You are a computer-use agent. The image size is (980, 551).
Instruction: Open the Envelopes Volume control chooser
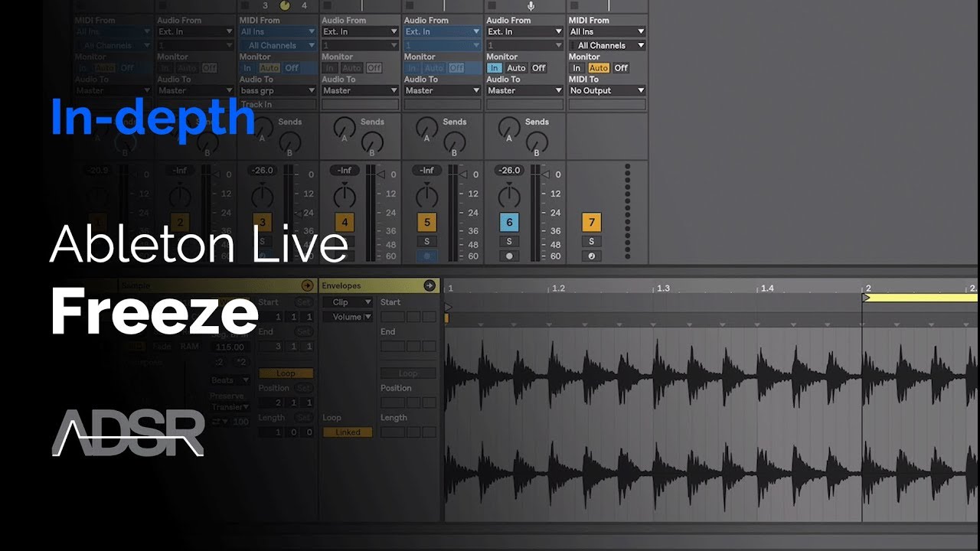(347, 317)
